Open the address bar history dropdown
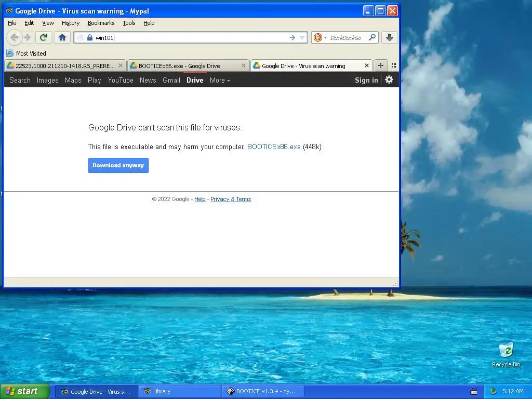 point(302,37)
